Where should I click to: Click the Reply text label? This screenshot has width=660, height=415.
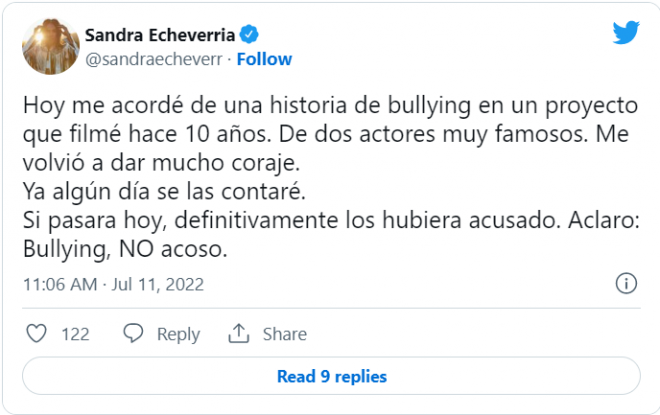tap(178, 334)
